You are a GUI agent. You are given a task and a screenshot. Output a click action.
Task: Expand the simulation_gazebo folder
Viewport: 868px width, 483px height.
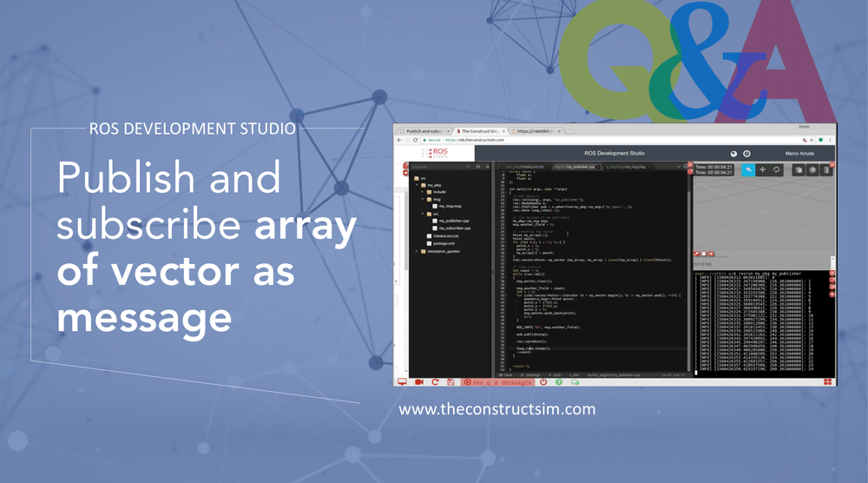click(x=418, y=251)
